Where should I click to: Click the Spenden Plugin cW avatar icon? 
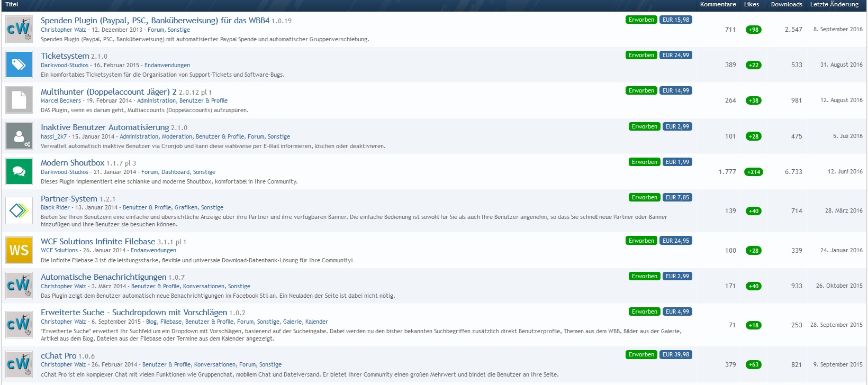click(x=19, y=29)
